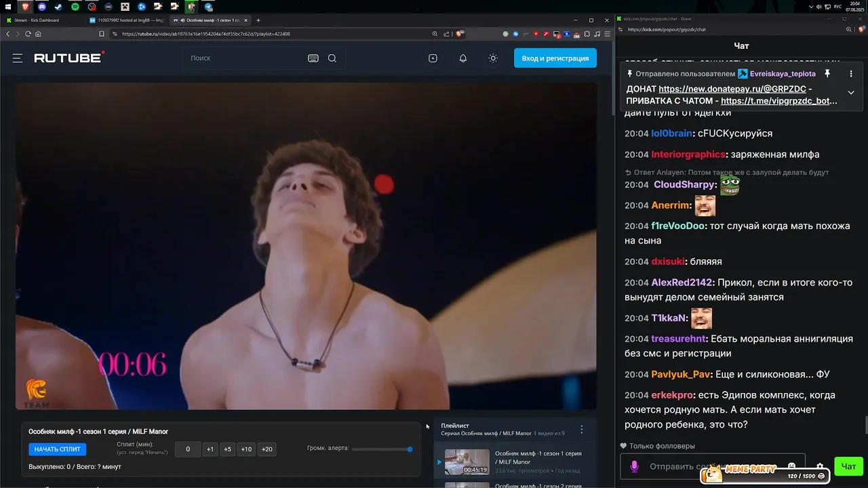Open a new browser tab
This screenshot has width=868, height=488.
[258, 20]
